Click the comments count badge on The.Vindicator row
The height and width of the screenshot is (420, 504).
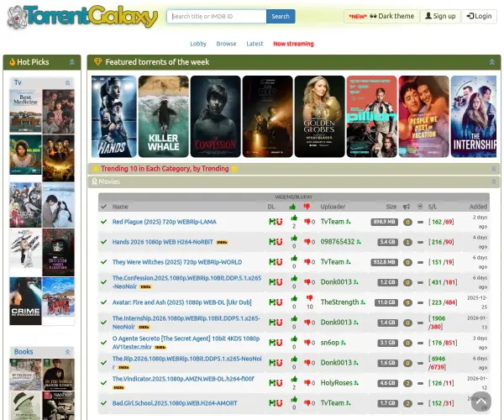pos(407,383)
